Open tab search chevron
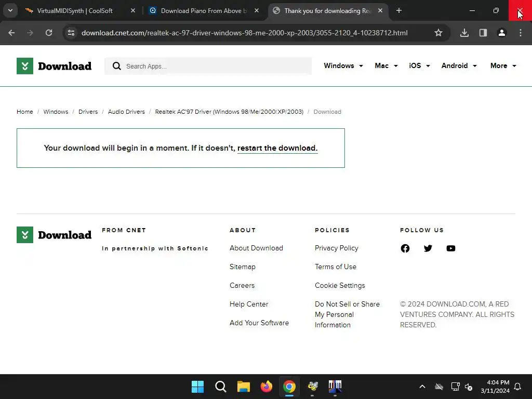 coord(10,10)
